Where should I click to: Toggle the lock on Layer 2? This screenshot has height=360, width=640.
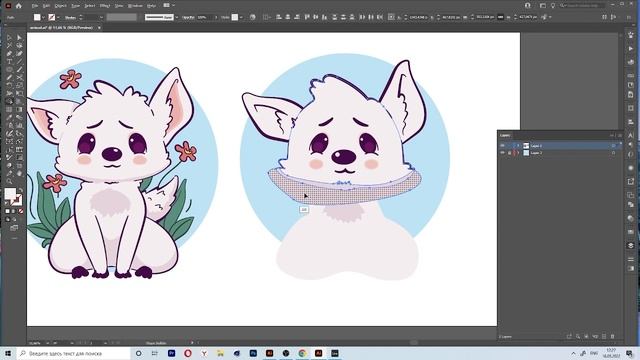(x=509, y=153)
